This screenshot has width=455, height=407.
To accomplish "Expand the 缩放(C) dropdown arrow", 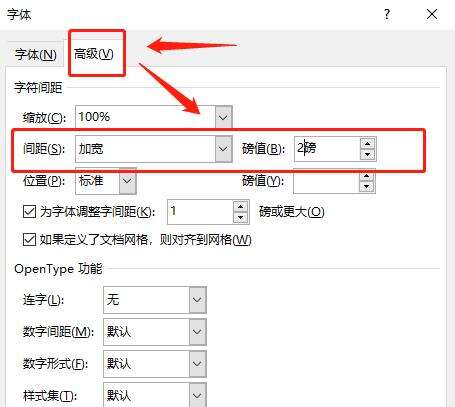I will [x=223, y=117].
